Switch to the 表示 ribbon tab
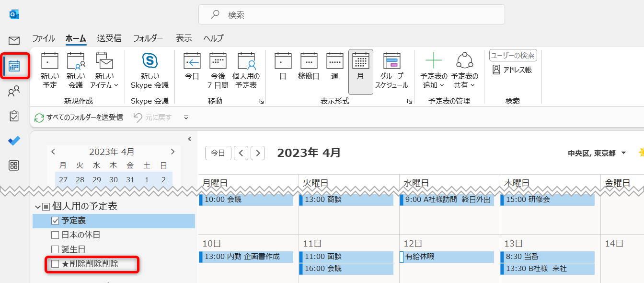 [184, 38]
